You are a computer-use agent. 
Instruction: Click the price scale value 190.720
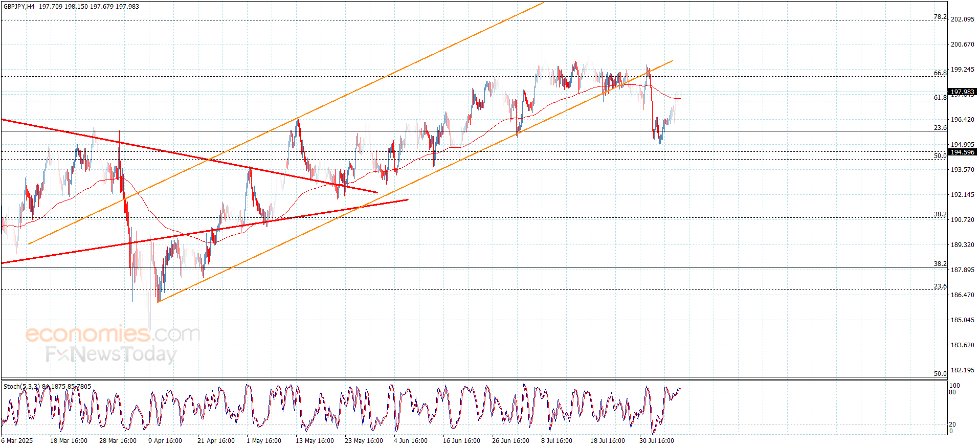point(962,220)
